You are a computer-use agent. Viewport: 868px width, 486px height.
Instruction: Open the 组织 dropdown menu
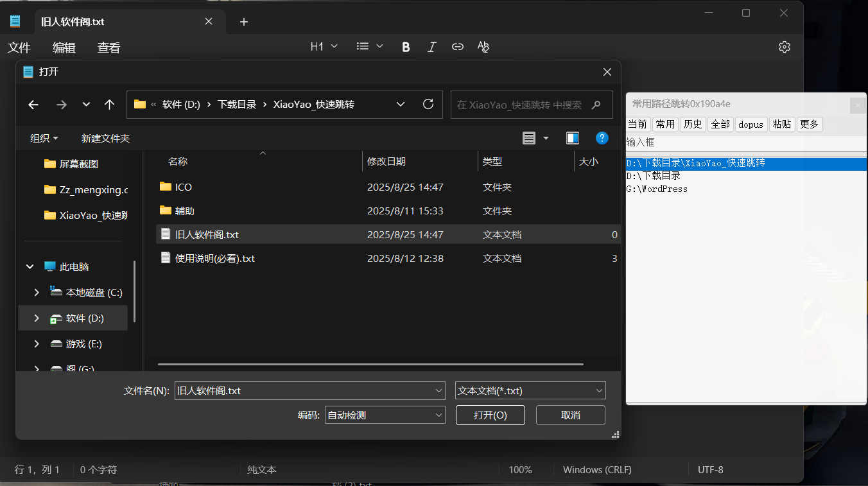pos(44,138)
